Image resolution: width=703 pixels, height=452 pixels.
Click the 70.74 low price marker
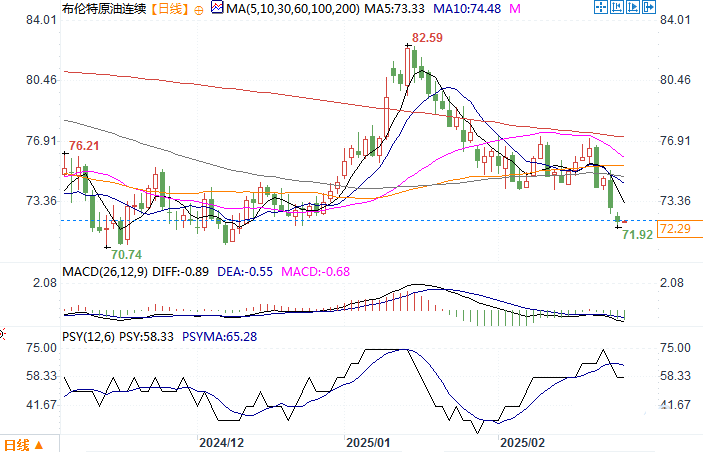(126, 255)
